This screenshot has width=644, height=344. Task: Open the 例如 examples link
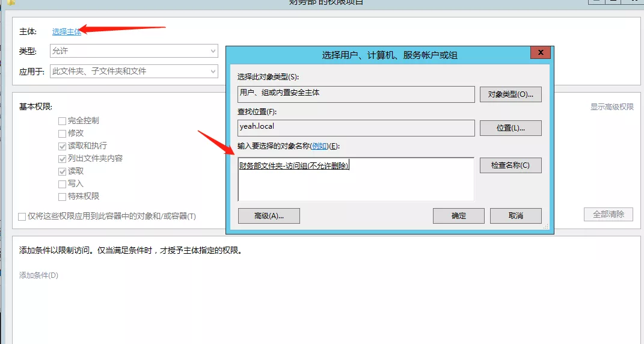pyautogui.click(x=319, y=146)
